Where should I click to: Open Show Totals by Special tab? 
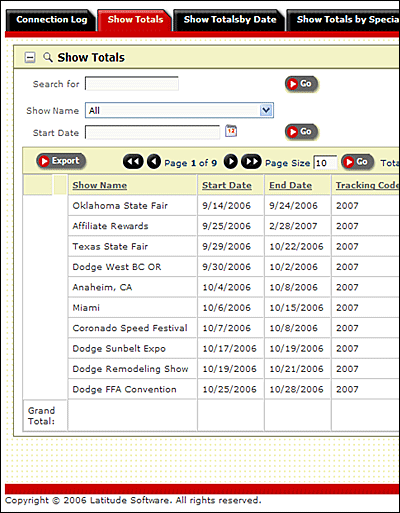[x=343, y=19]
